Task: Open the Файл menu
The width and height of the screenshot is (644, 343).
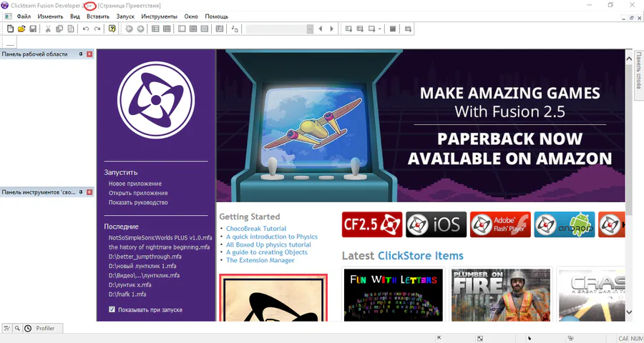Action: (24, 16)
